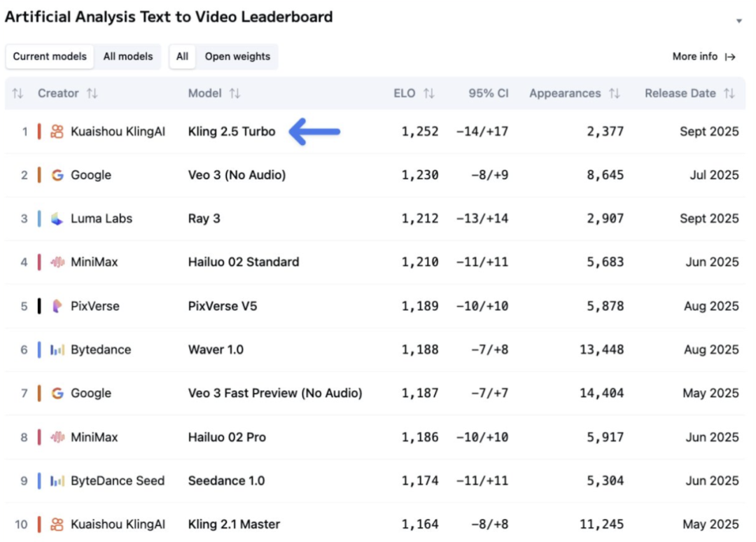Click PixVerse black color bar
756x542 pixels.
[x=39, y=306]
